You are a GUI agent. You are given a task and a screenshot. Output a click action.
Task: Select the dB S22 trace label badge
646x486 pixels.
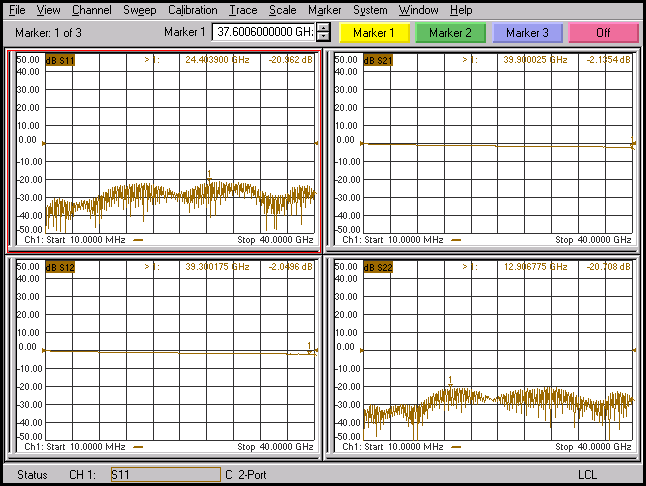point(351,267)
